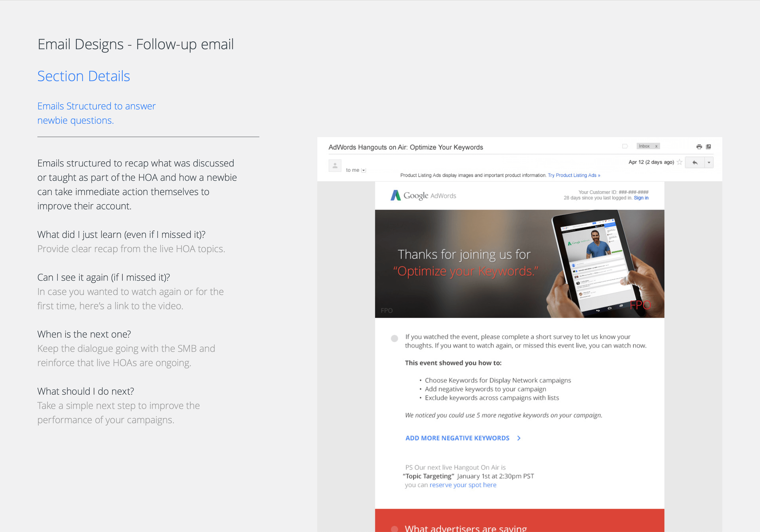Viewport: 760px width, 532px height.
Task: Click the label tag icon beside Inbox
Action: pyautogui.click(x=625, y=146)
